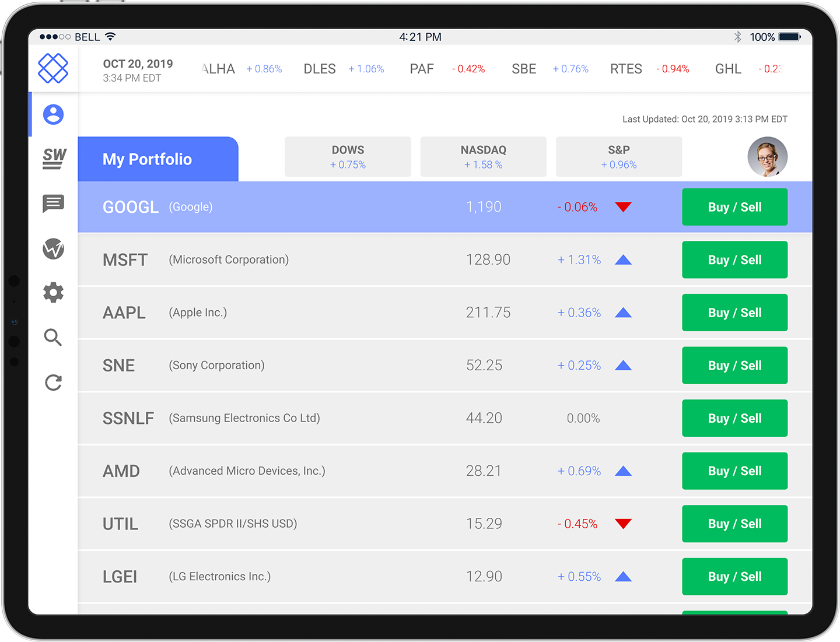This screenshot has width=840, height=642.
Task: Tap the Microsoft Corporation company name
Action: [x=229, y=259]
